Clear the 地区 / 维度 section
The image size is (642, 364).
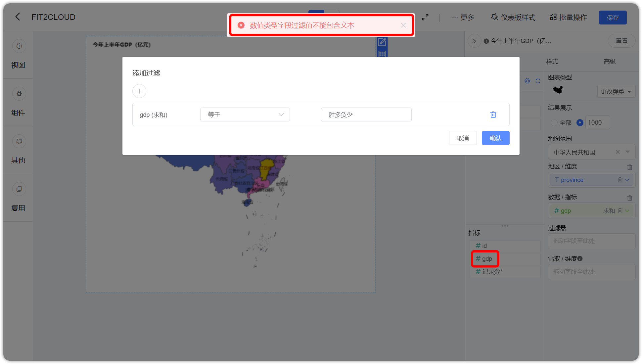[629, 167]
